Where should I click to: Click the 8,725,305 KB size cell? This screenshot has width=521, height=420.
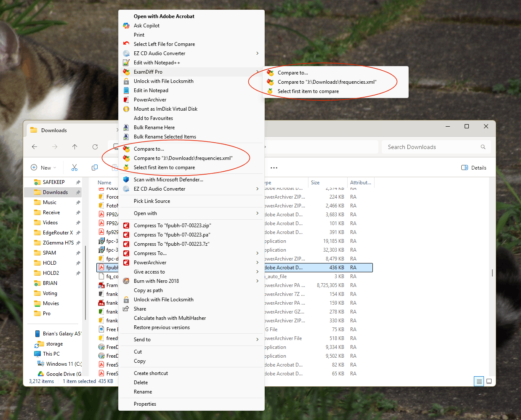coord(330,285)
